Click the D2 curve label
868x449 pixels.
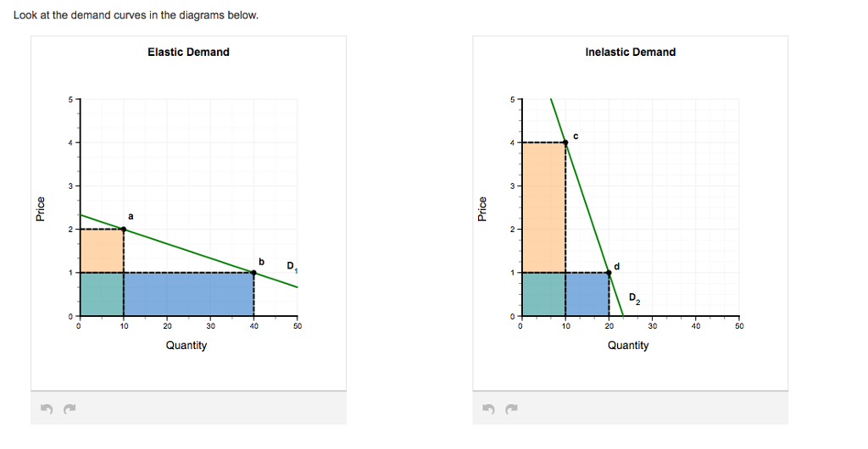tap(636, 298)
